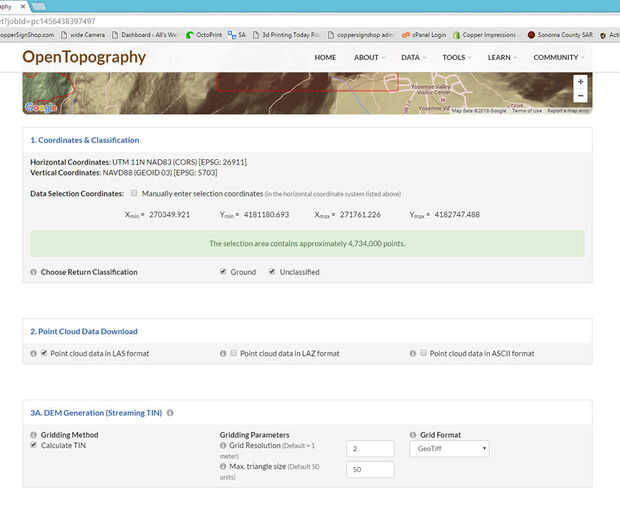Open OctoPrint bookmark icon

190,35
